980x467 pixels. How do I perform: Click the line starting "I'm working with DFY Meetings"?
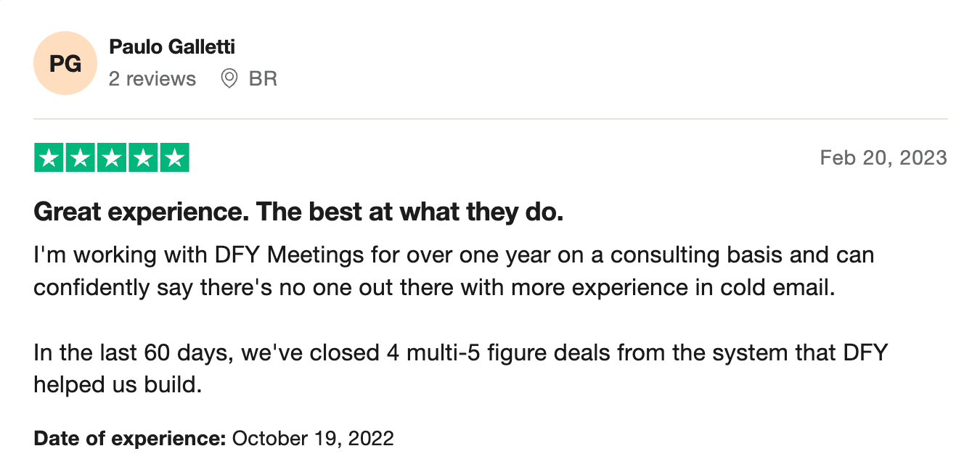click(x=454, y=255)
